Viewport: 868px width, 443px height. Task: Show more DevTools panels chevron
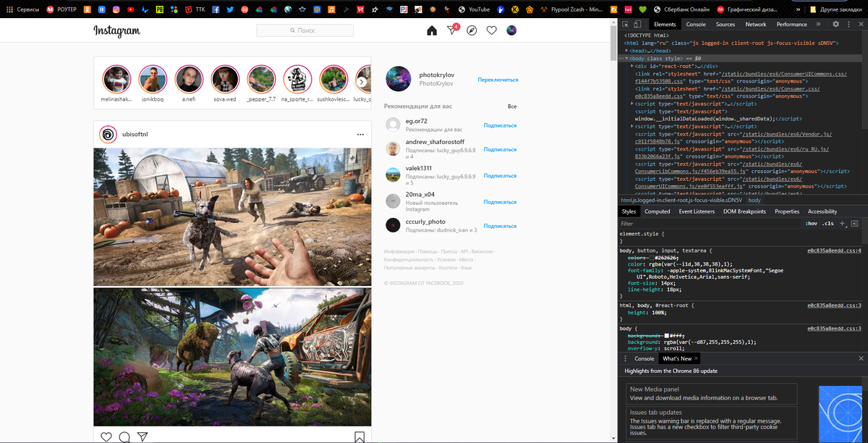(818, 24)
